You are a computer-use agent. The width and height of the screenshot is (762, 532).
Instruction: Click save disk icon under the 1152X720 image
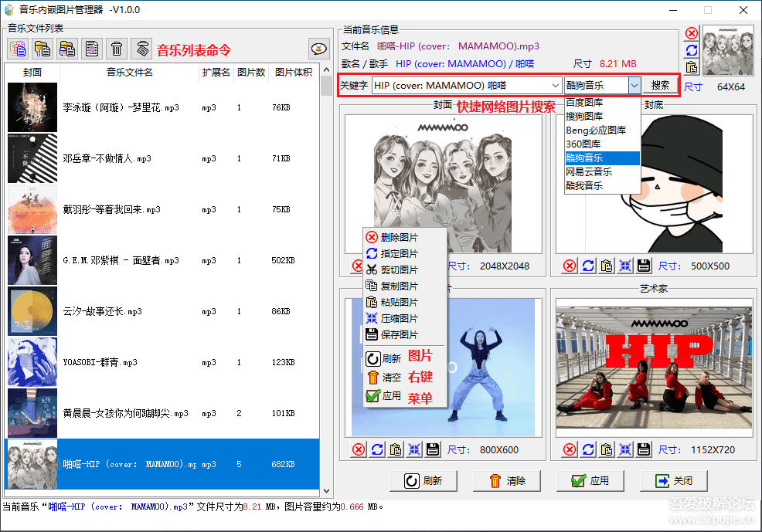644,449
